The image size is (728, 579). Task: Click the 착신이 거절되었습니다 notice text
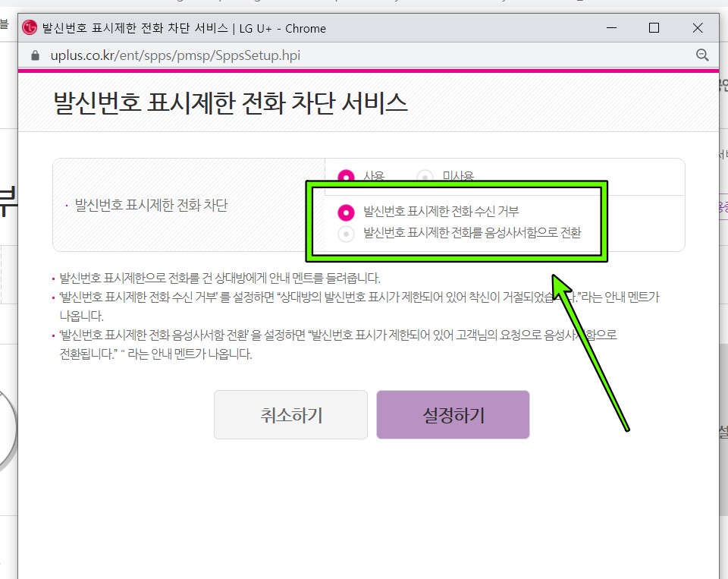tap(359, 307)
